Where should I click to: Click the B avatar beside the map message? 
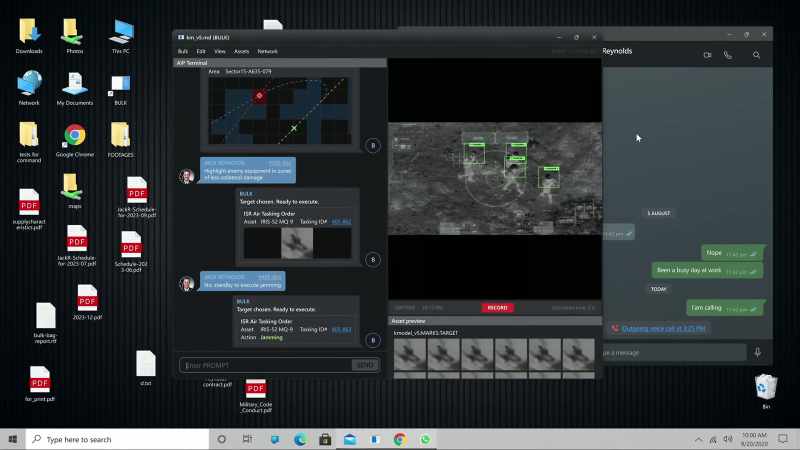373,145
